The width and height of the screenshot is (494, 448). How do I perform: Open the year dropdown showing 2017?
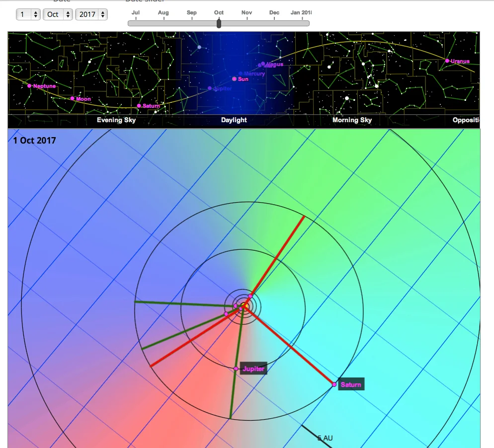(91, 14)
